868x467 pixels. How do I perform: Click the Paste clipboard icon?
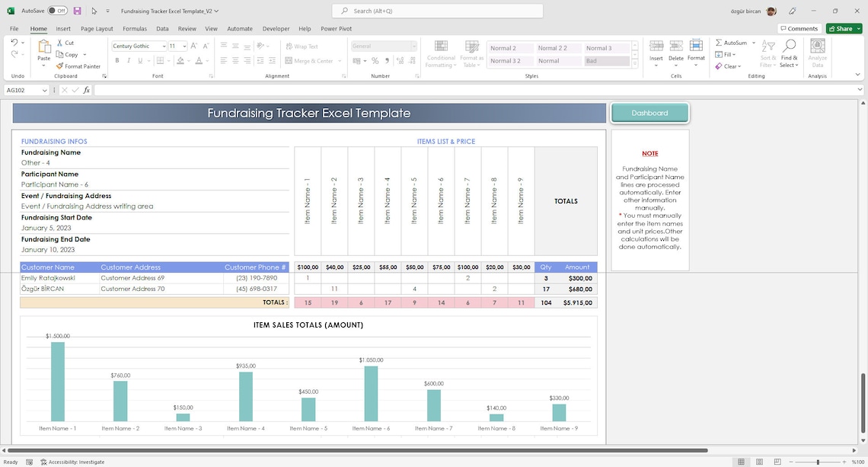43,46
